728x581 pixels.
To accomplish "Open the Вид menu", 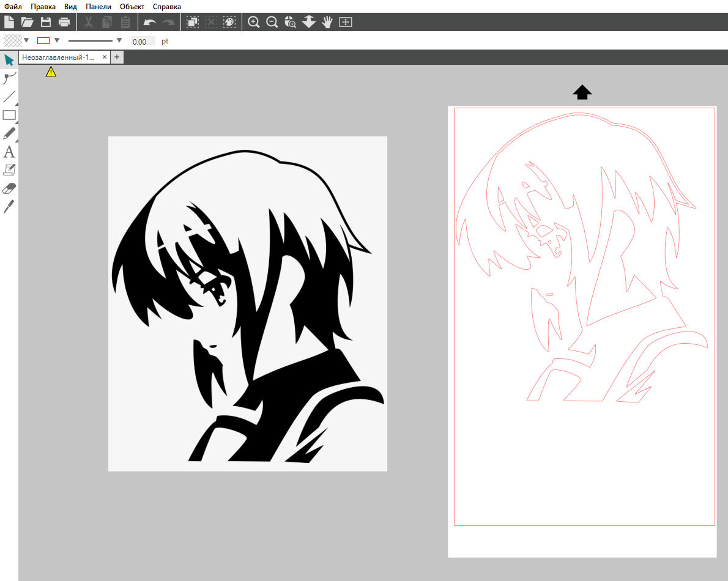I will (70, 7).
